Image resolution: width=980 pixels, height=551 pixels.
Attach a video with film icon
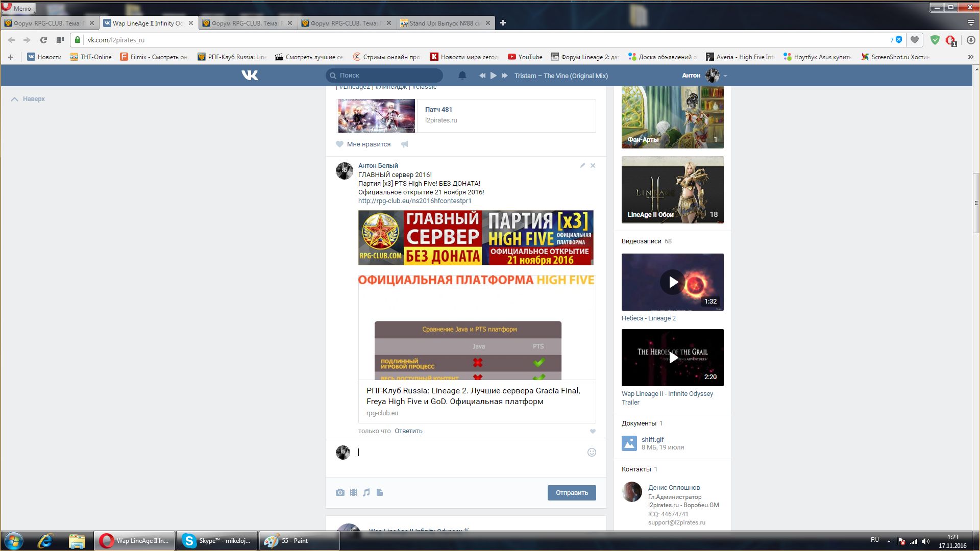click(353, 492)
